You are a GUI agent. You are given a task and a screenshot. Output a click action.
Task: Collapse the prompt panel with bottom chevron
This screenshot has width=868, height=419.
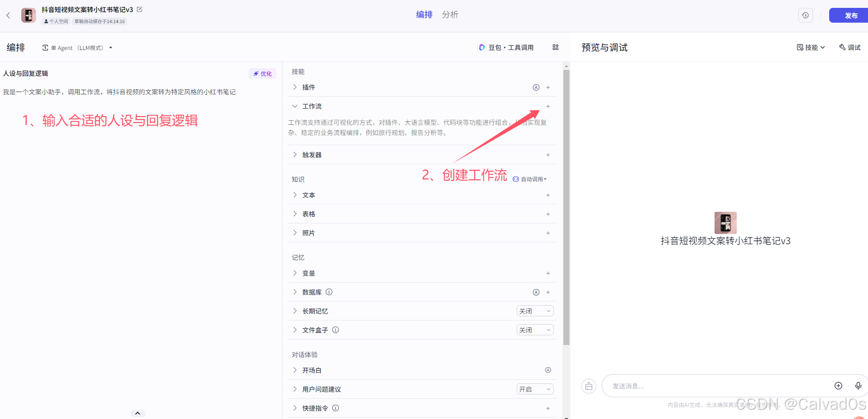[138, 413]
